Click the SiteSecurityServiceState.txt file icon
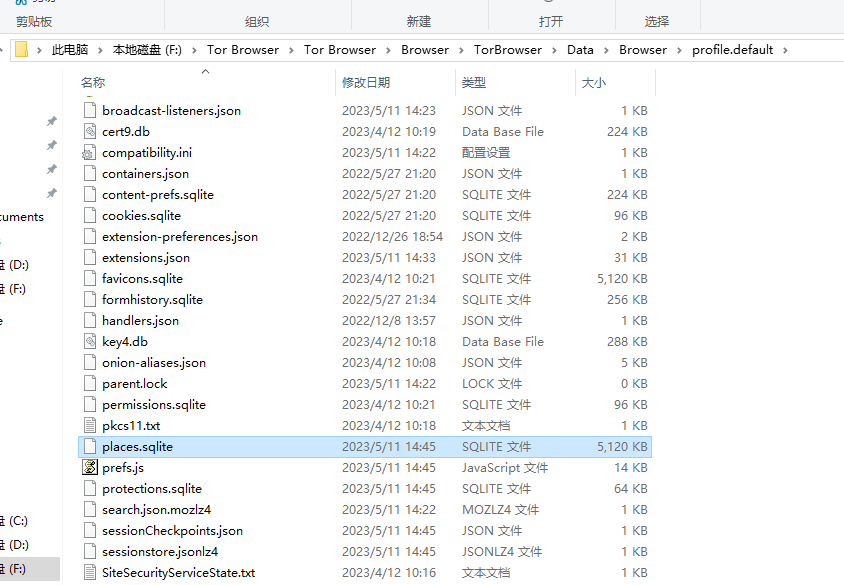 (x=90, y=572)
